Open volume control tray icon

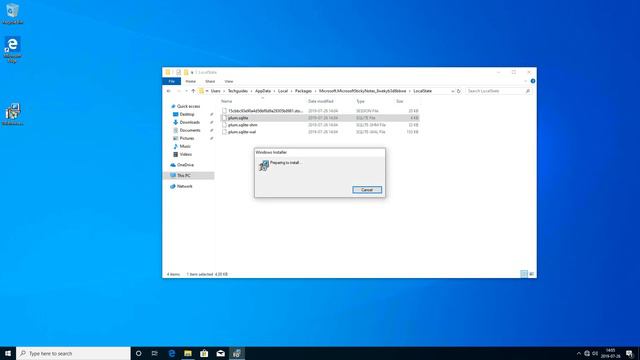coord(595,353)
